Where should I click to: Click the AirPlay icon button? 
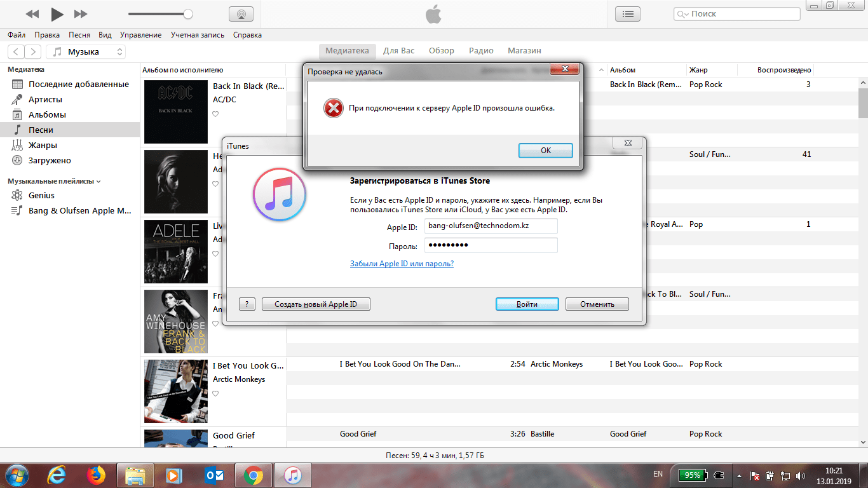pyautogui.click(x=241, y=14)
